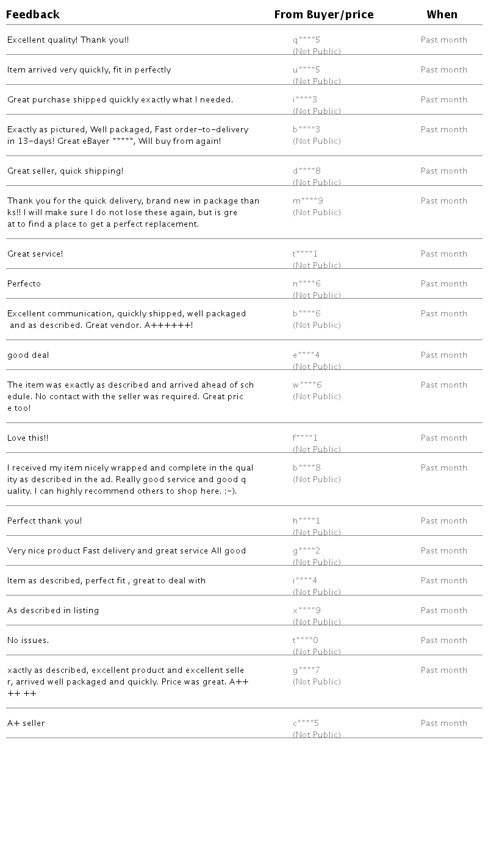488x868 pixels.
Task: Click buyer t****0 username
Action: pyautogui.click(x=306, y=641)
